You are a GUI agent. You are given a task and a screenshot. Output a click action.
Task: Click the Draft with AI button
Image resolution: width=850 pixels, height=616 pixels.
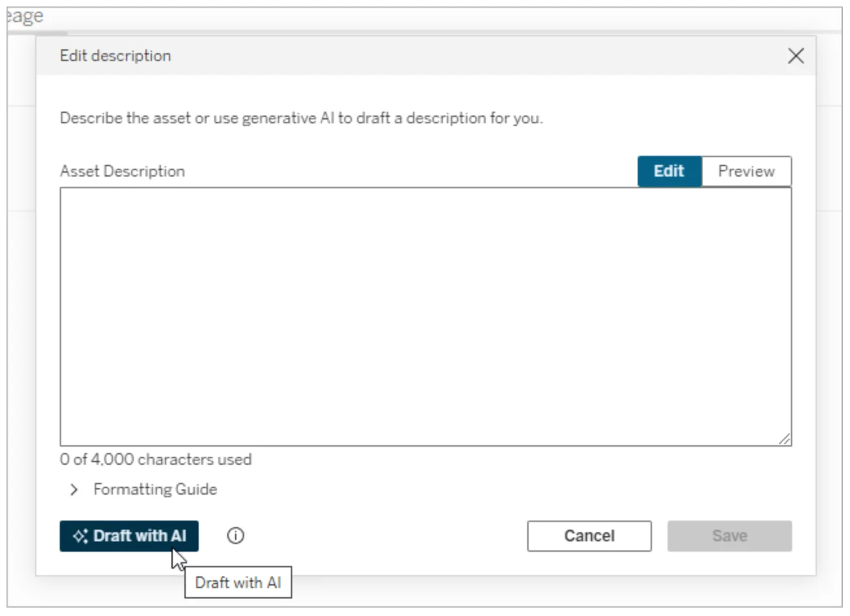pyautogui.click(x=129, y=536)
